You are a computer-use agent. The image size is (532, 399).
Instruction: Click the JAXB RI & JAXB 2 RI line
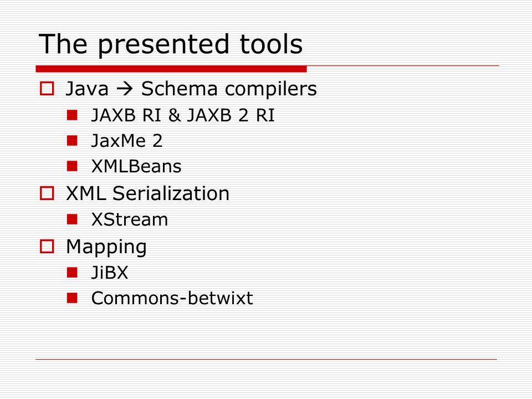(183, 115)
